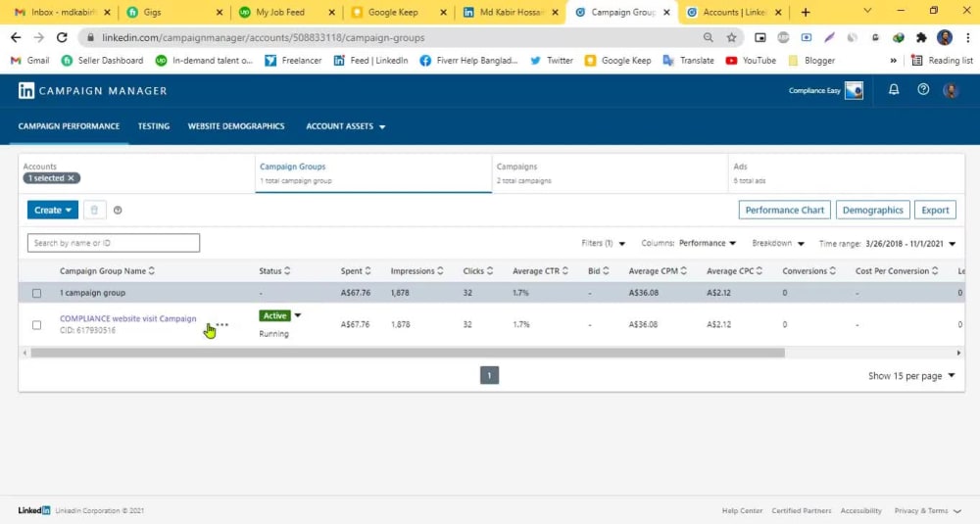Click the browser reload icon
Viewport: 980px width, 524px height.
click(62, 37)
